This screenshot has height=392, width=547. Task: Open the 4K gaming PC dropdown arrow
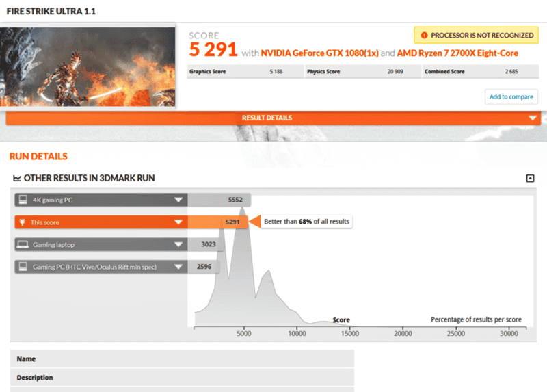pos(178,200)
